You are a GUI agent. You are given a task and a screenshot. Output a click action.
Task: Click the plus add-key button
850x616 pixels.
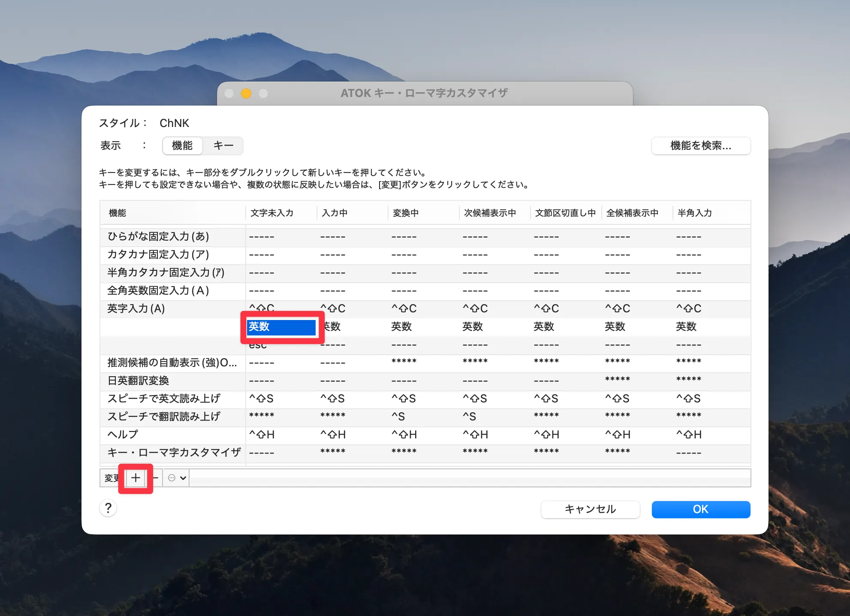(136, 478)
